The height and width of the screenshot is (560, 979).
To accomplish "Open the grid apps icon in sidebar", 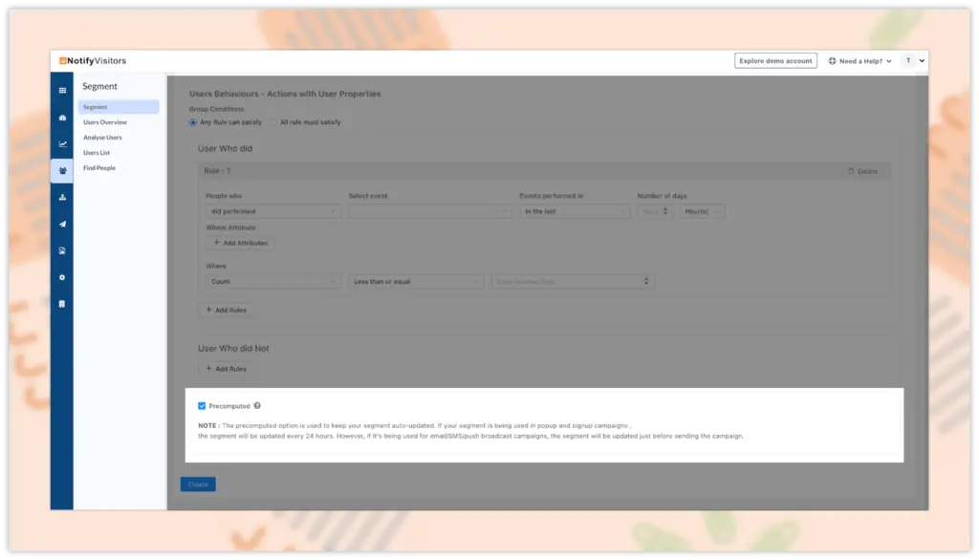I will (x=62, y=90).
